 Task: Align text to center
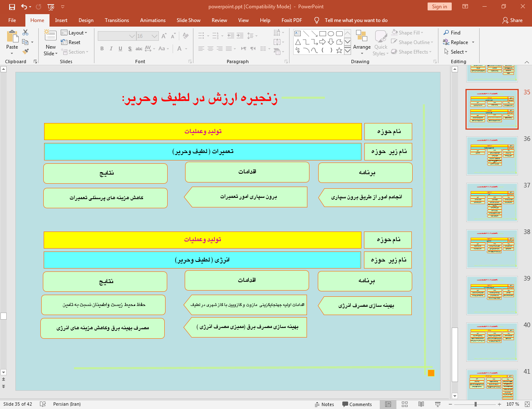point(210,49)
